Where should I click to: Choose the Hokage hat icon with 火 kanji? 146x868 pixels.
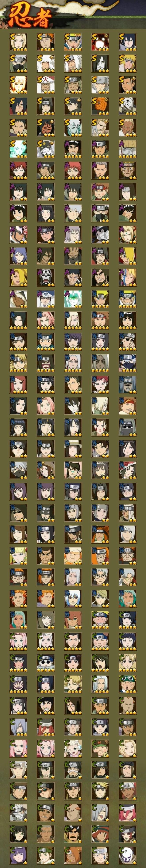click(x=45, y=85)
